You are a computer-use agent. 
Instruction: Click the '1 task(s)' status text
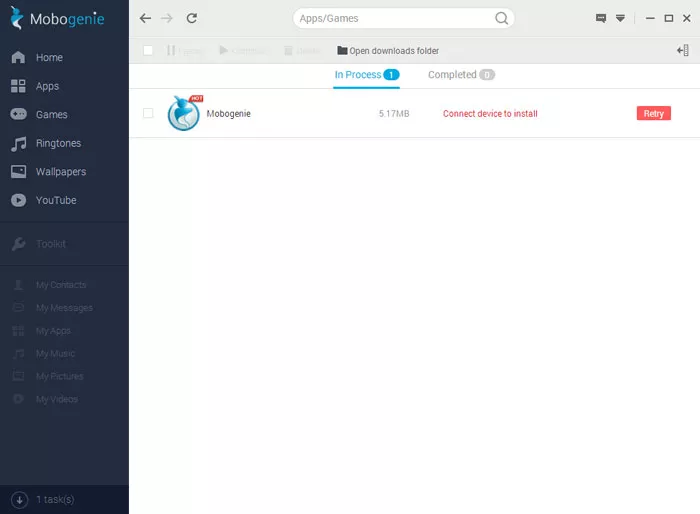55,500
